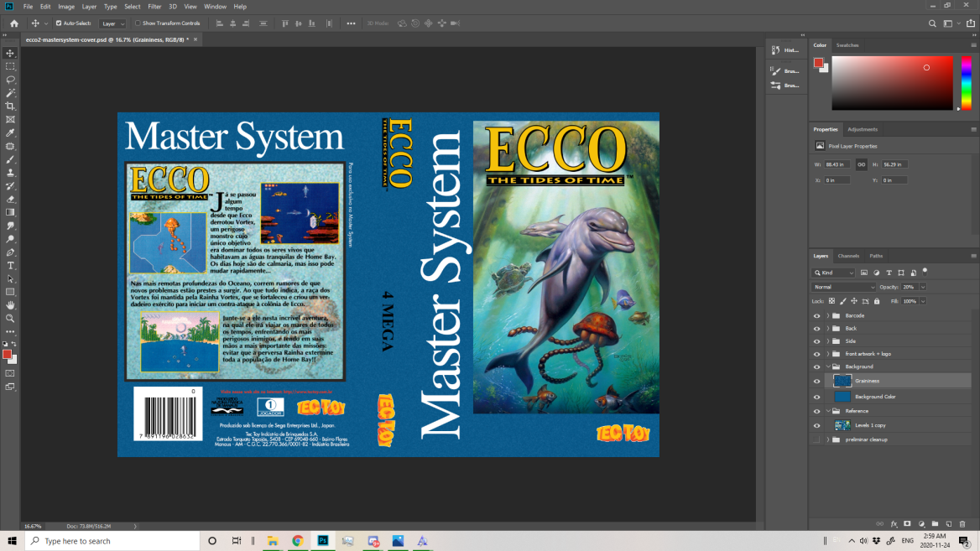Image resolution: width=980 pixels, height=551 pixels.
Task: Pick the Eyedropper tool
Action: click(x=11, y=133)
